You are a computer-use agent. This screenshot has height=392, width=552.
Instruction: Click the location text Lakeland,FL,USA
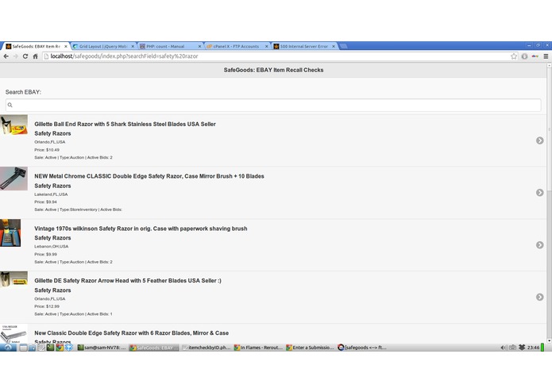click(x=51, y=194)
